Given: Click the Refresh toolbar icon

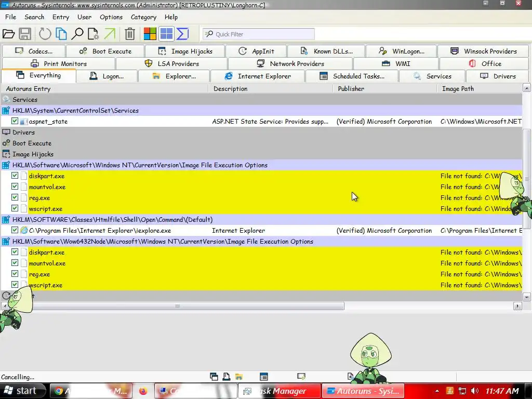Looking at the screenshot, I should [45, 34].
